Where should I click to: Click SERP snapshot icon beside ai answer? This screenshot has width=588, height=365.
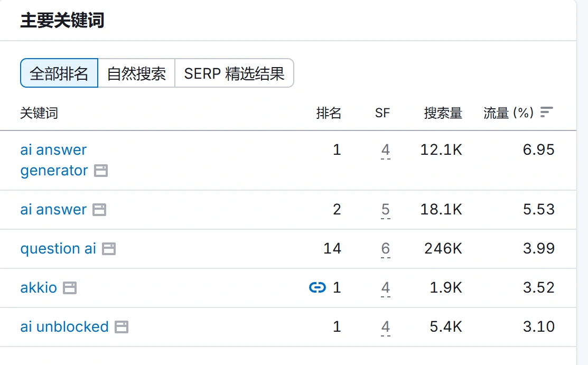[99, 210]
